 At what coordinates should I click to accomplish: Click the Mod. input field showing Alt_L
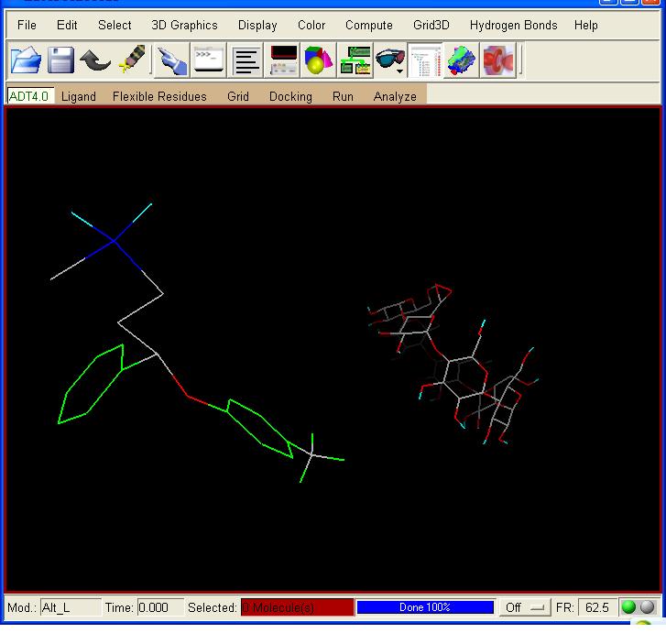(x=70, y=607)
